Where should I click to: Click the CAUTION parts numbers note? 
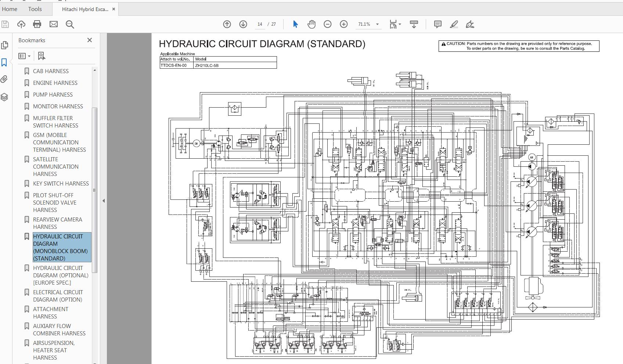pos(519,46)
